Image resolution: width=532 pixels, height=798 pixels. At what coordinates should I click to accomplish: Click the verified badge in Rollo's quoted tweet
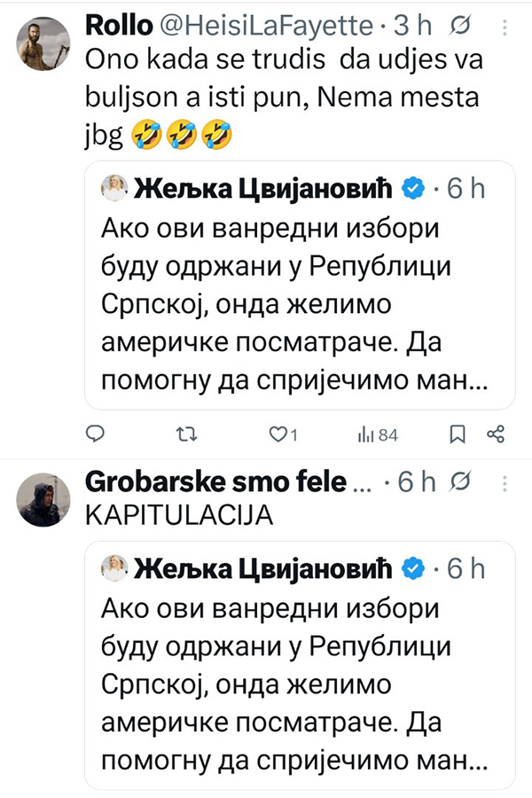coord(413,189)
